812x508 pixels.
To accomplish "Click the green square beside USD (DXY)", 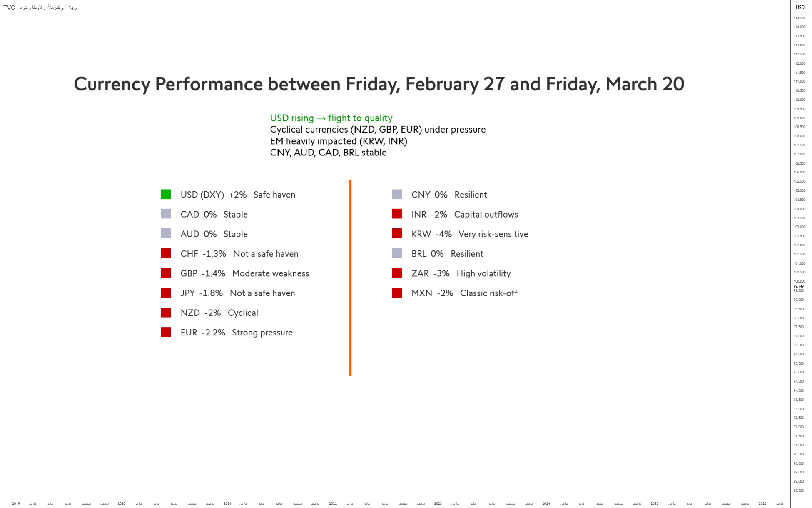I will pyautogui.click(x=166, y=194).
